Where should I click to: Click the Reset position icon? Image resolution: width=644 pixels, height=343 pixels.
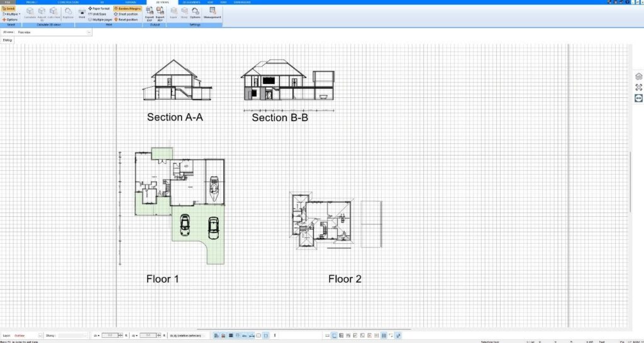point(125,19)
